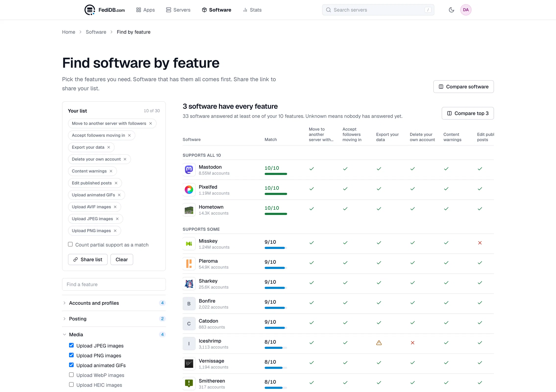
Task: Remove 'Move to another server with followers' chip
Action: tap(151, 123)
